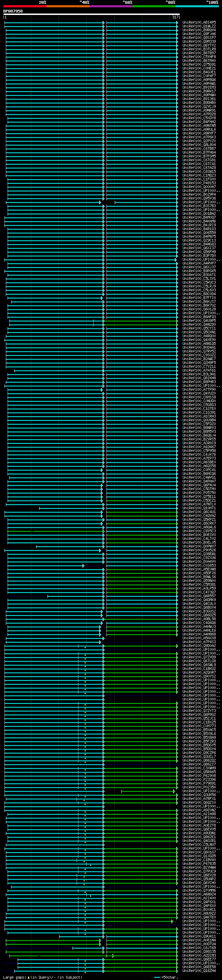The image size is (222, 980).
Task: Select label UniRef100_D0A4V0
Action: coord(199,561)
